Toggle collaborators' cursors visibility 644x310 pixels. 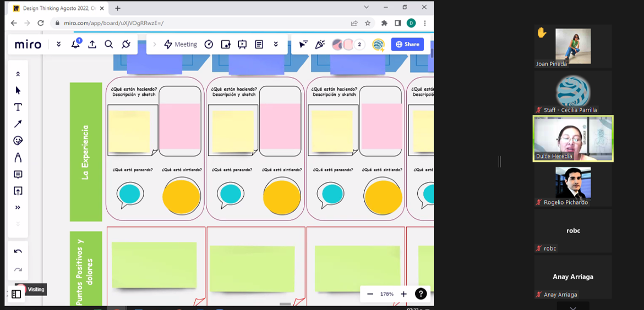tap(303, 45)
